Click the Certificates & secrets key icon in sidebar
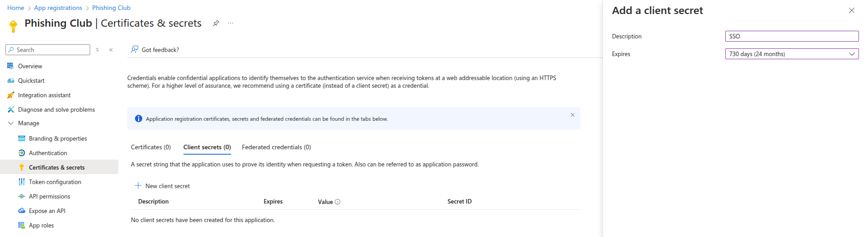 (22, 167)
